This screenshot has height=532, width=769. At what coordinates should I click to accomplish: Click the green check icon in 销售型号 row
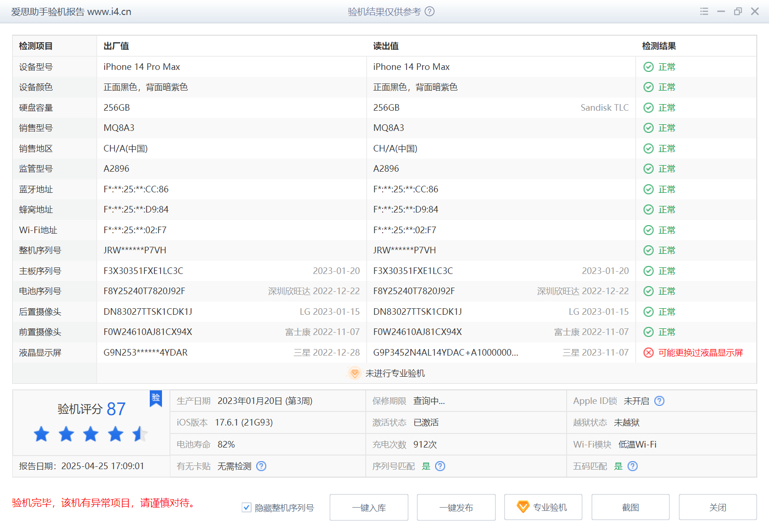point(648,128)
